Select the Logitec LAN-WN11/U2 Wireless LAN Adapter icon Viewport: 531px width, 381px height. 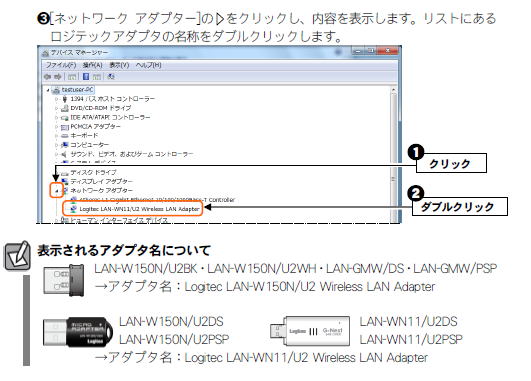pos(73,209)
